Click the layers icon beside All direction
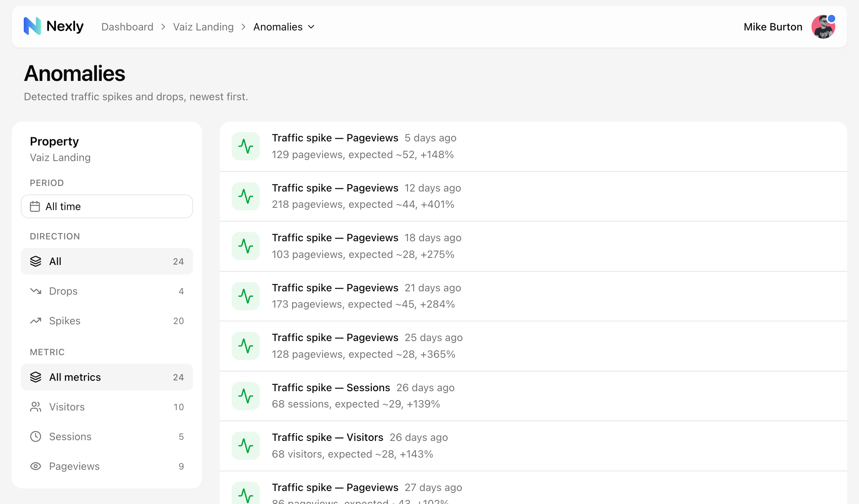The image size is (859, 504). pos(36,261)
